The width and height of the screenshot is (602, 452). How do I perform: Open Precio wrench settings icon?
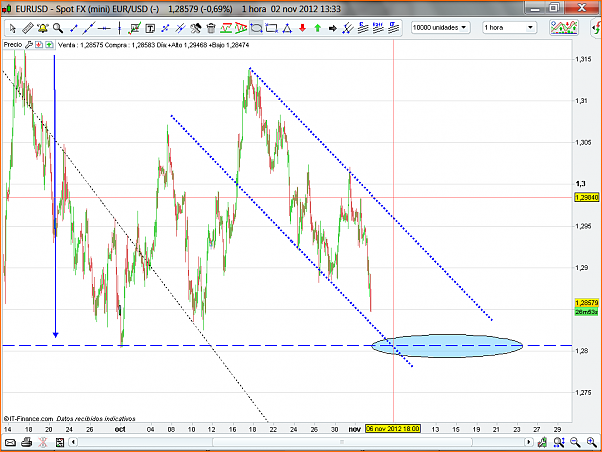click(29, 45)
